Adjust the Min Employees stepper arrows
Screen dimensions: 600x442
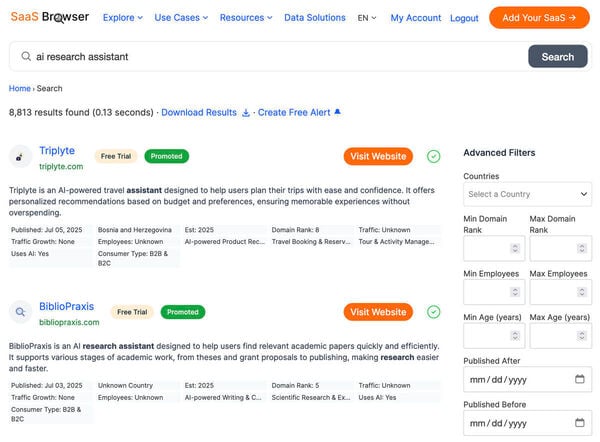pos(515,292)
